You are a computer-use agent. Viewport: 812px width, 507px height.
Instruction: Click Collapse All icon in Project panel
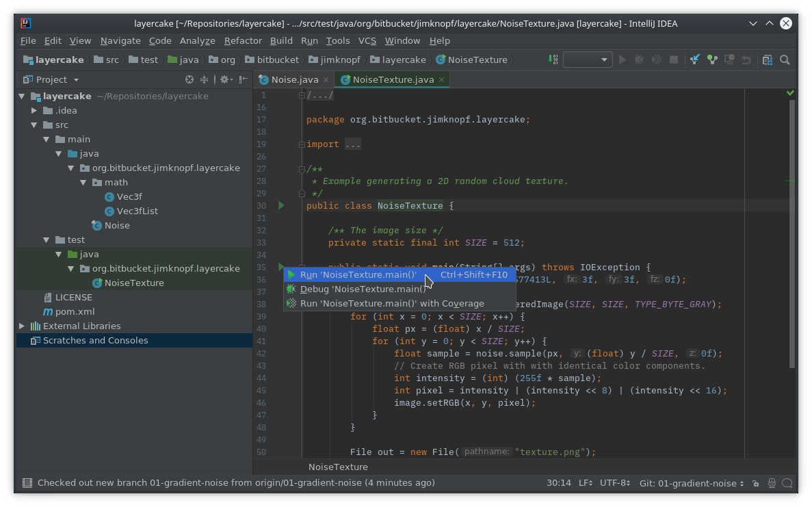204,79
